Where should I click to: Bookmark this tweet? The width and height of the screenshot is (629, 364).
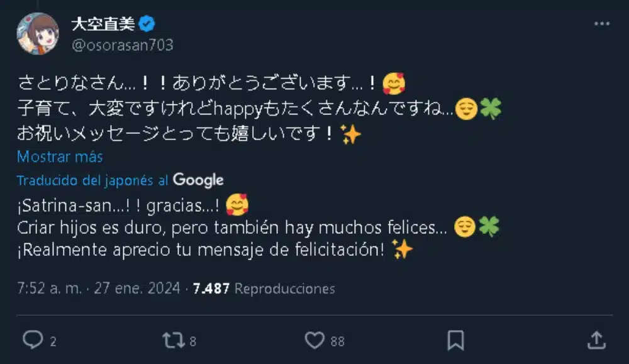455,340
